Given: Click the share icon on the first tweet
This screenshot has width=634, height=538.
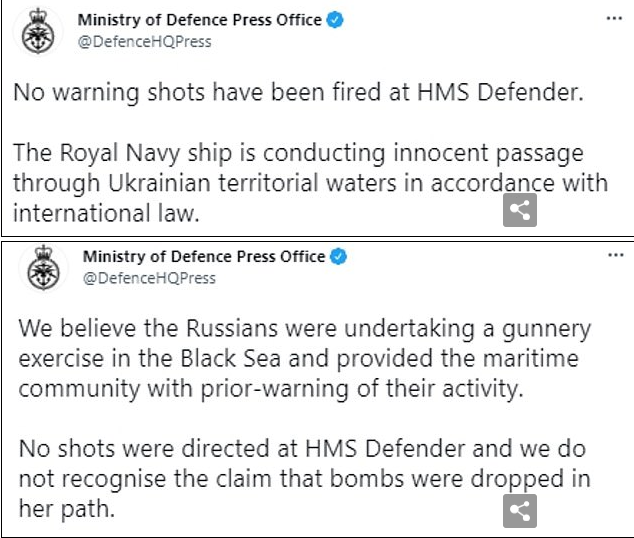Looking at the screenshot, I should tap(521, 211).
